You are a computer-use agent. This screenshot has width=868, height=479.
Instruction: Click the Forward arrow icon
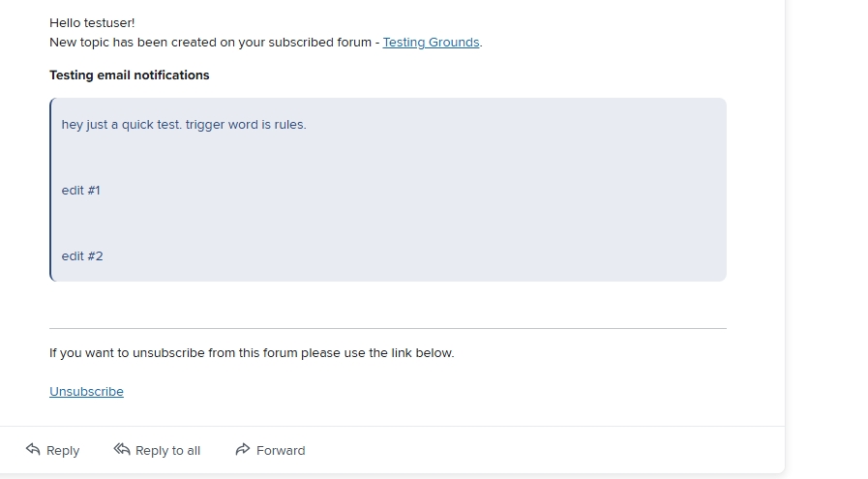[243, 449]
